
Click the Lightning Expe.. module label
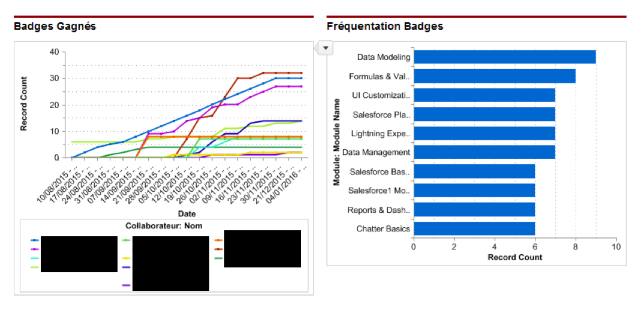coord(381,134)
